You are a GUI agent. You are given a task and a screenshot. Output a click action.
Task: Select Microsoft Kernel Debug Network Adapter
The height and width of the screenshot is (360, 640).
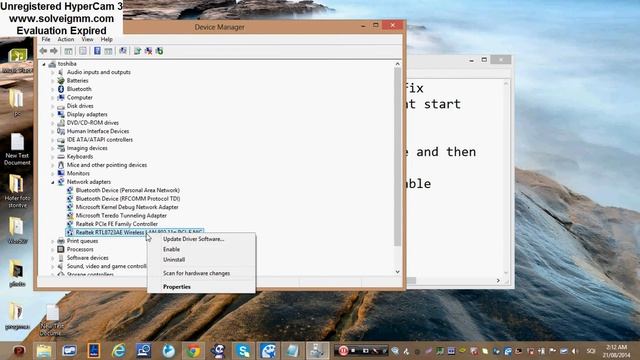[x=127, y=207]
